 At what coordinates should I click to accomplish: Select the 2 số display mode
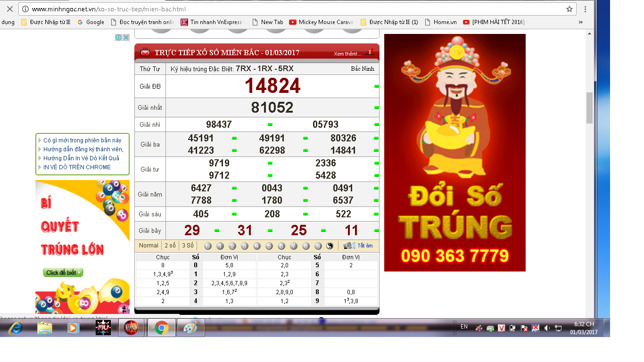click(x=170, y=246)
